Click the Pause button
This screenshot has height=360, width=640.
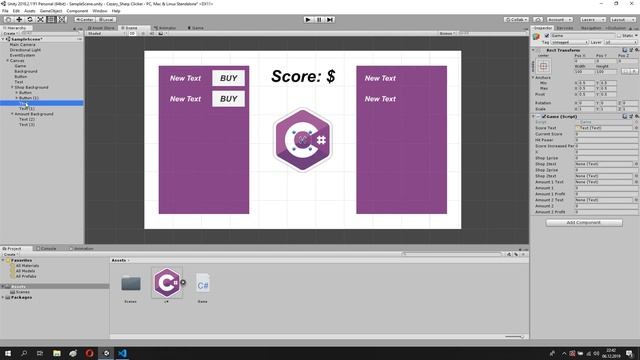point(319,19)
